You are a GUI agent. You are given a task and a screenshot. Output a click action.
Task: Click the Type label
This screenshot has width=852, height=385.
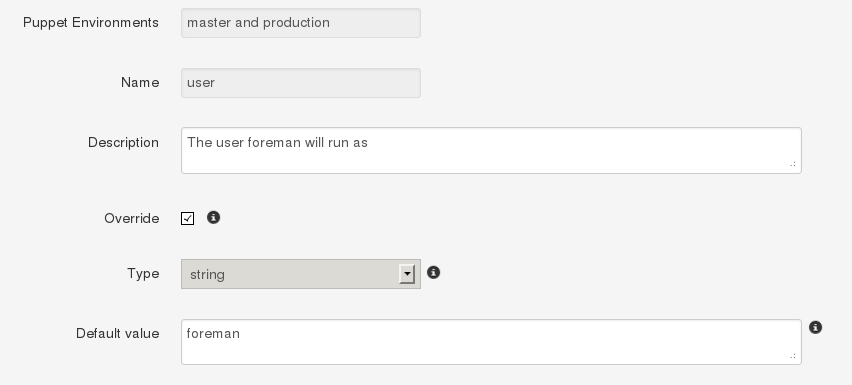point(143,273)
